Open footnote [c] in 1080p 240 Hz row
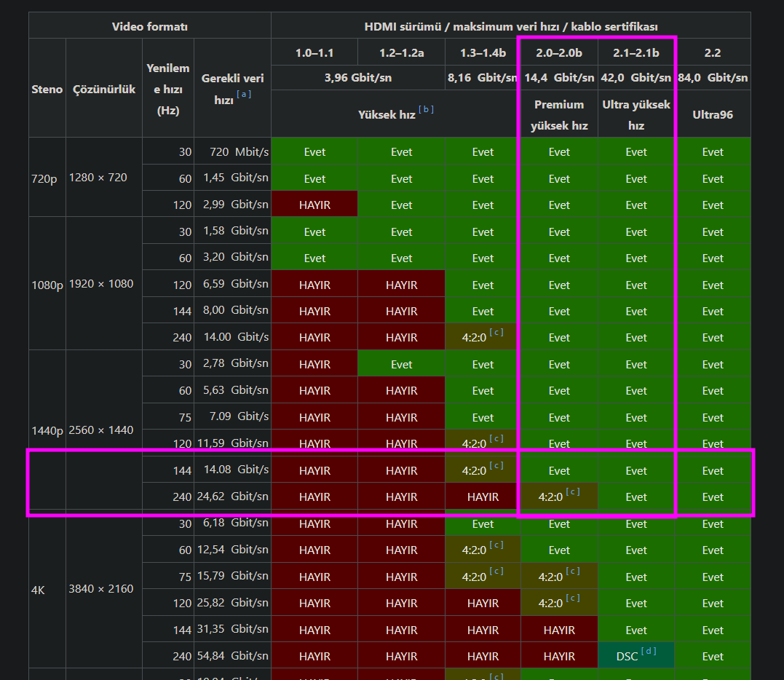The width and height of the screenshot is (784, 680). [496, 333]
